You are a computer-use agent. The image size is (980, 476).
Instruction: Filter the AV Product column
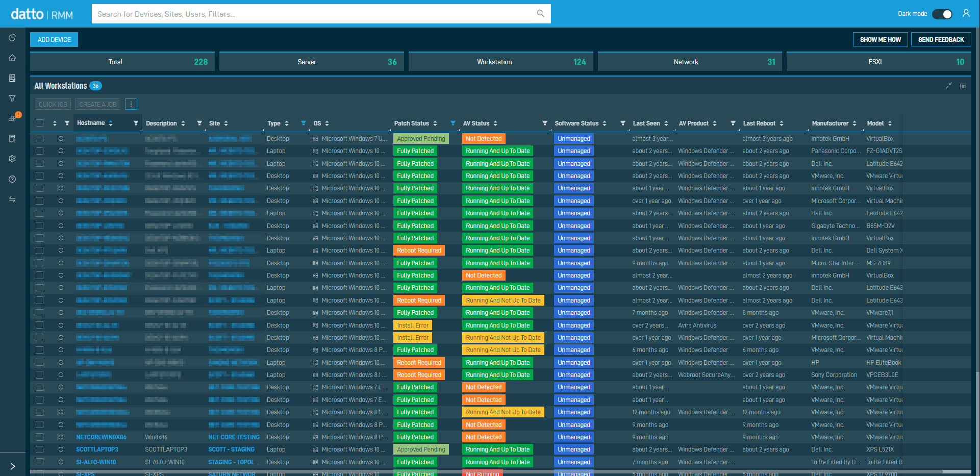pos(733,123)
